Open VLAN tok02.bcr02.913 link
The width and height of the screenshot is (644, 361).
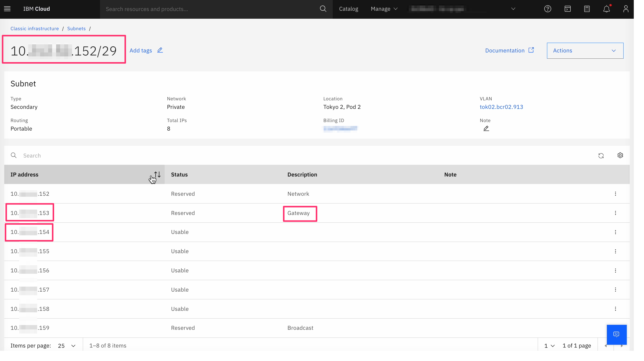(x=501, y=107)
